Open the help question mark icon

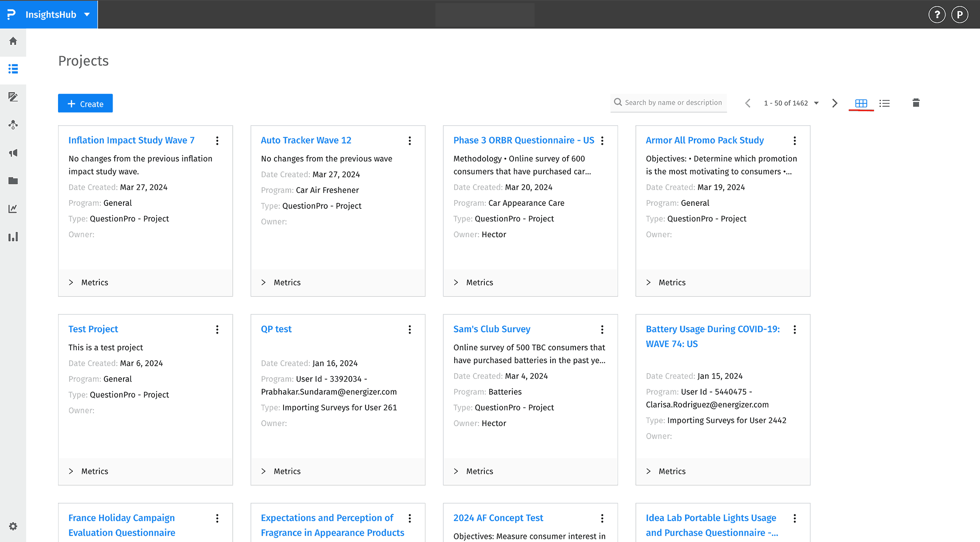pyautogui.click(x=937, y=14)
